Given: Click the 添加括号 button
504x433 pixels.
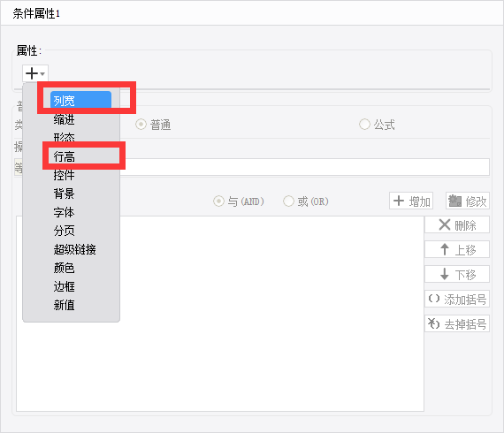Looking at the screenshot, I should [x=457, y=299].
